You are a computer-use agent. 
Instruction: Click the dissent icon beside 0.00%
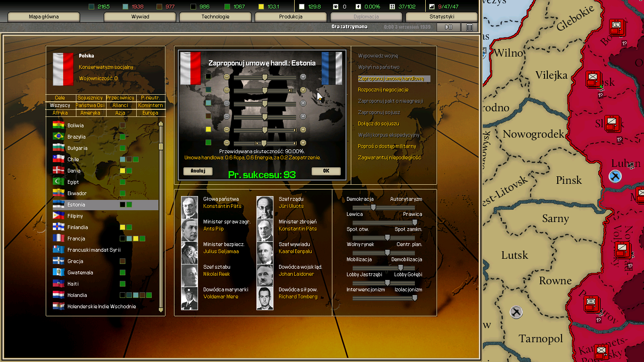tap(359, 7)
